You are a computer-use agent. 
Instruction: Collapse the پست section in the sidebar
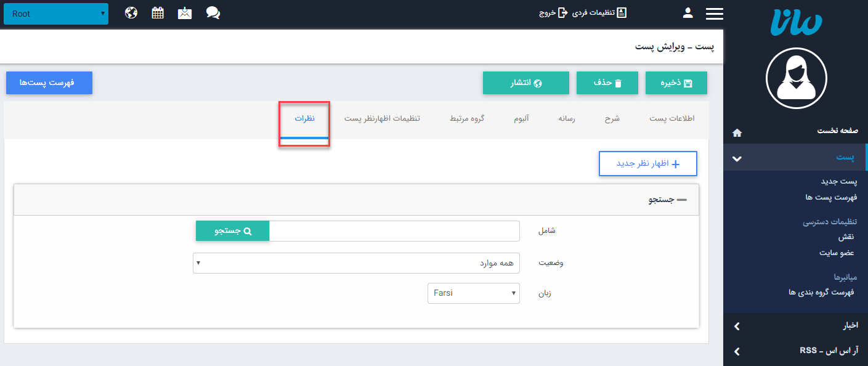pos(737,158)
